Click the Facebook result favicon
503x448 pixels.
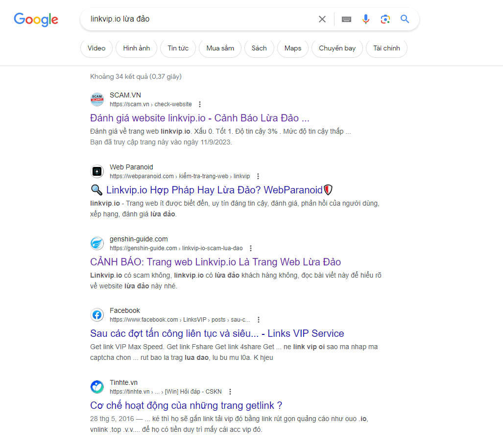click(x=97, y=315)
